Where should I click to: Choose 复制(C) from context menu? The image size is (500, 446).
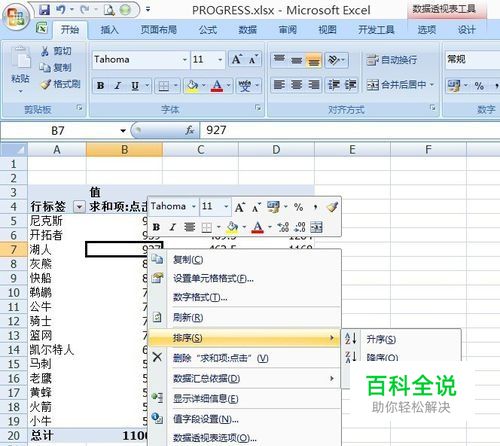click(x=245, y=260)
